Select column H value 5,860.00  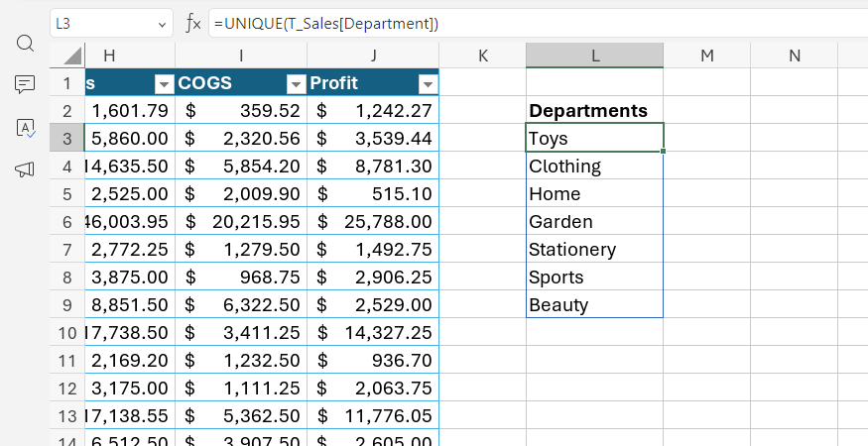[130, 139]
